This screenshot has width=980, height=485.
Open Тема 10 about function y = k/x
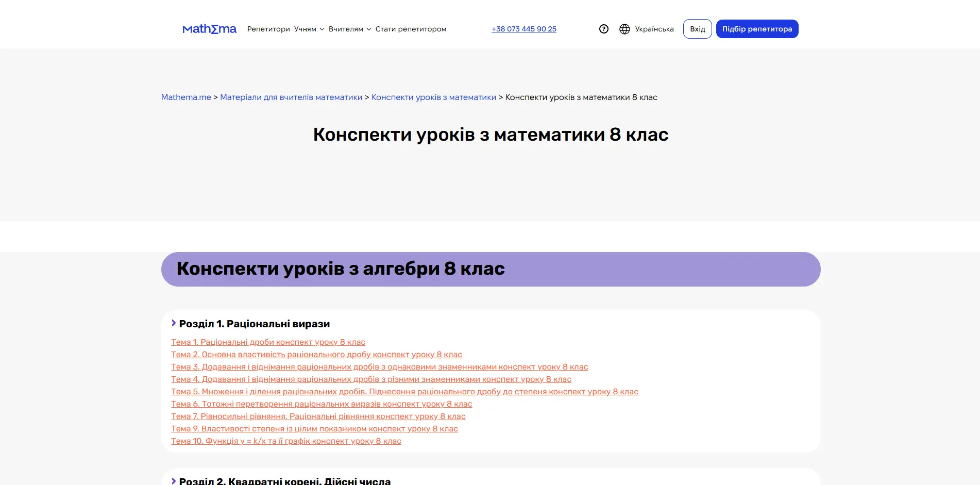pos(286,441)
